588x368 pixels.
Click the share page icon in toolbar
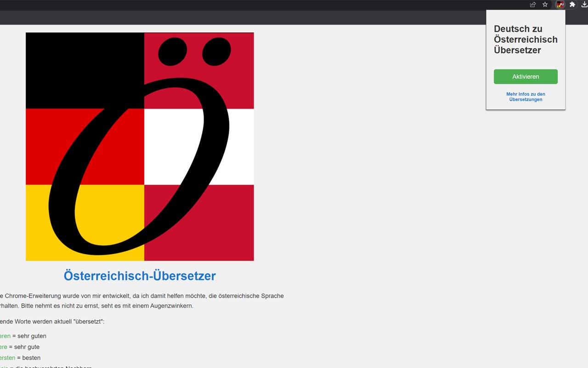click(533, 5)
